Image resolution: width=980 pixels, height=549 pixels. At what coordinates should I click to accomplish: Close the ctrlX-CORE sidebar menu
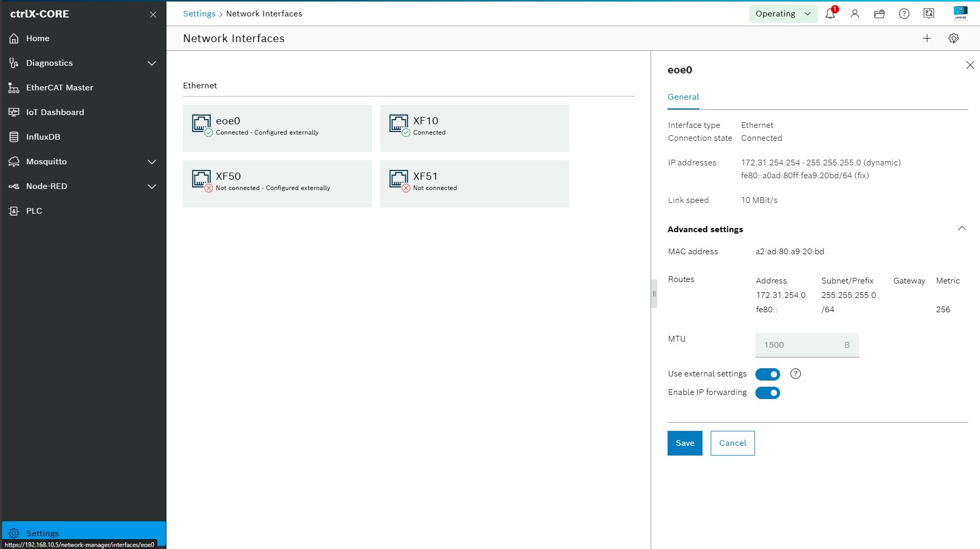pyautogui.click(x=153, y=14)
